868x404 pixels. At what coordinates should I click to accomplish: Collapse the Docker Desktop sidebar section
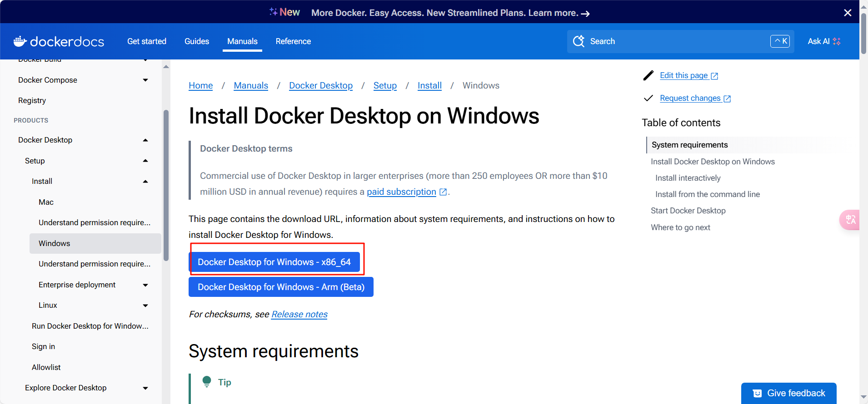145,140
